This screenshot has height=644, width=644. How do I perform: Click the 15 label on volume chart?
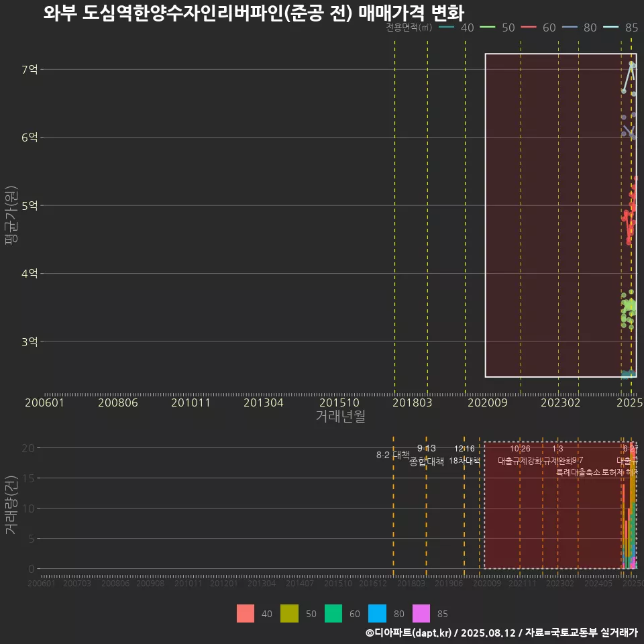(x=28, y=478)
